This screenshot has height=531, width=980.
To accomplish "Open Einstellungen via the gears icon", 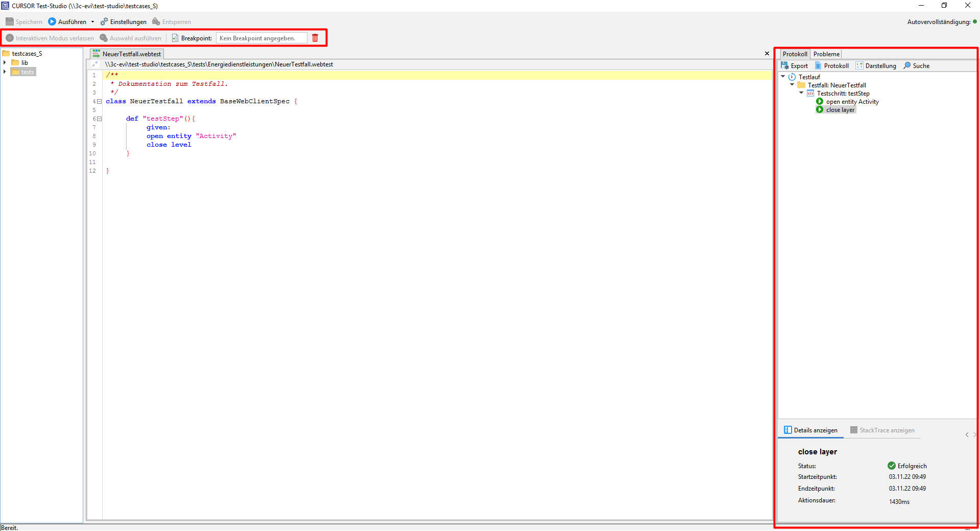I will [104, 21].
